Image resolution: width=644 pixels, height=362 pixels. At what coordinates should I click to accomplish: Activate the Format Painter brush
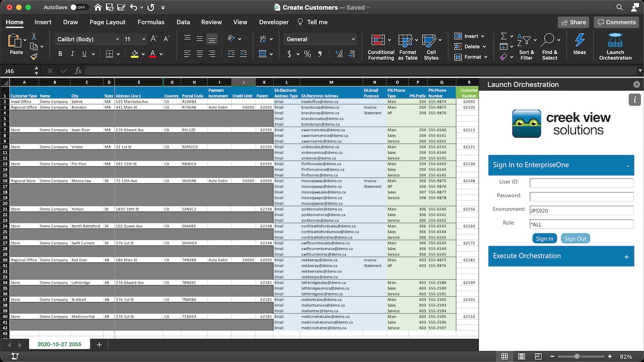point(34,57)
